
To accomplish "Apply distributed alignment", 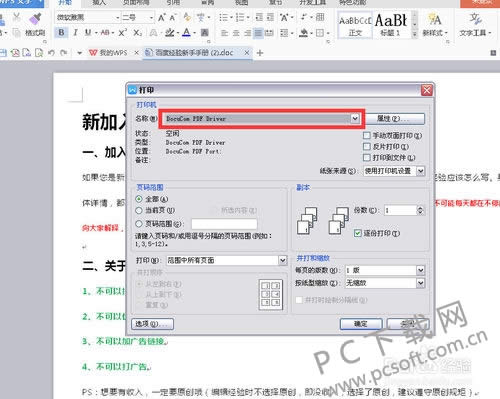I will [269, 33].
